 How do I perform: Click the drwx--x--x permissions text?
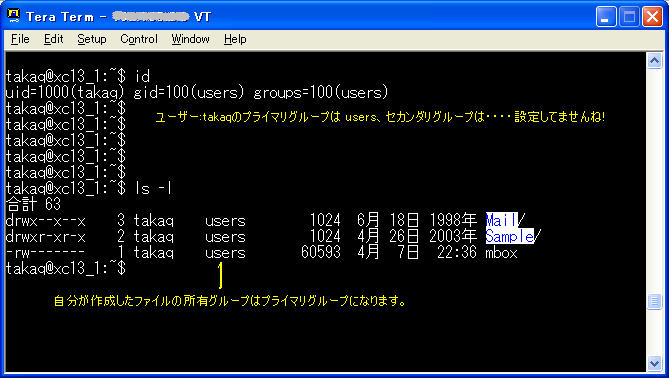pos(46,221)
